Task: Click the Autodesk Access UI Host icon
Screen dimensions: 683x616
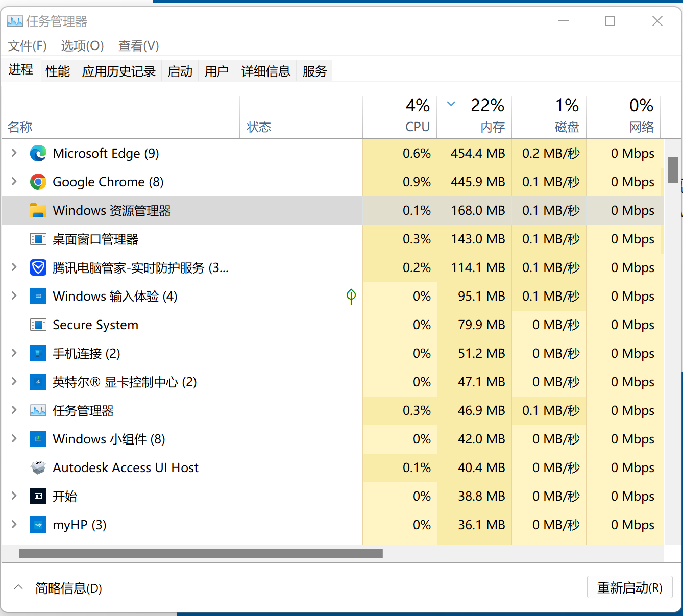Action: 38,467
